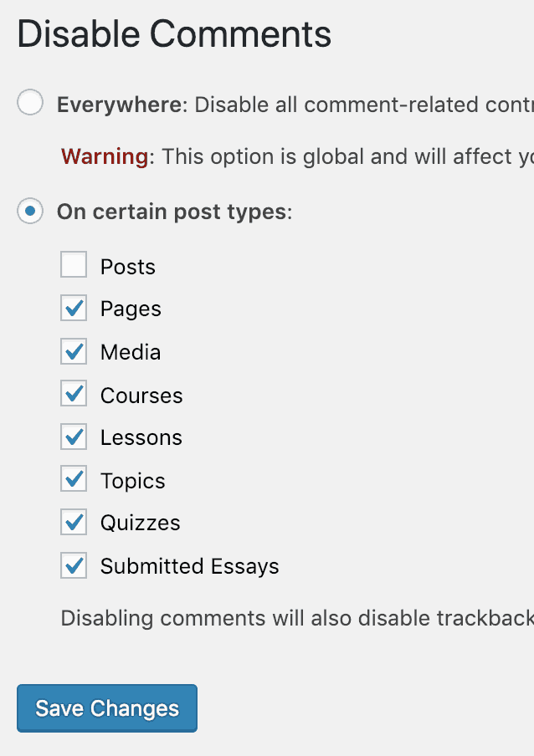
Task: Enable the Posts checkbox
Action: coord(74,266)
